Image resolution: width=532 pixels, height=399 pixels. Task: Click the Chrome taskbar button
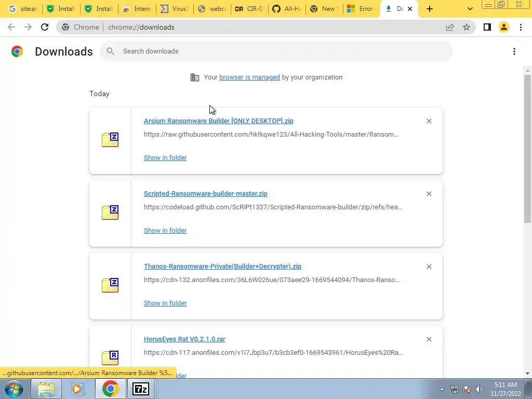110,389
